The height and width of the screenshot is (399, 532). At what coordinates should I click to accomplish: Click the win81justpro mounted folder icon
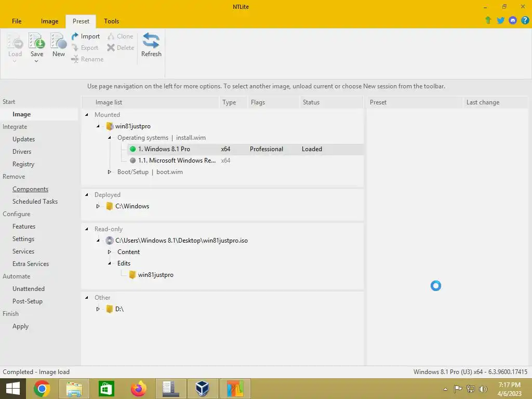(109, 126)
